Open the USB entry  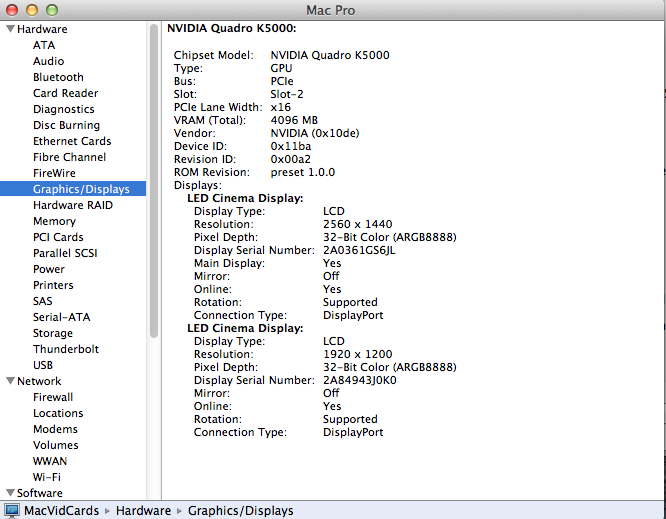pyautogui.click(x=43, y=365)
